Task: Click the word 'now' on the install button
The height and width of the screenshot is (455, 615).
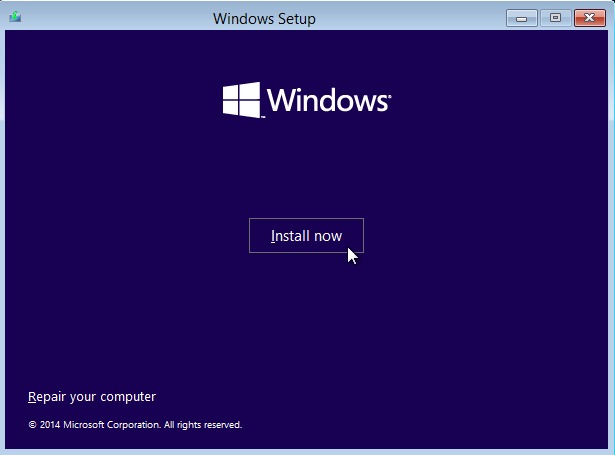Action: 327,237
